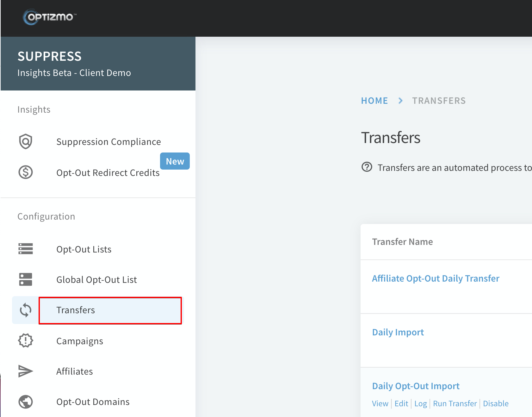
Task: Open the Campaigns menu entry
Action: coord(80,341)
